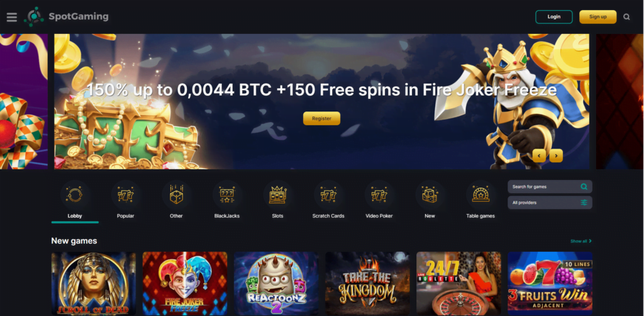Select the Video Poker category icon
The image size is (644, 316).
tap(379, 195)
